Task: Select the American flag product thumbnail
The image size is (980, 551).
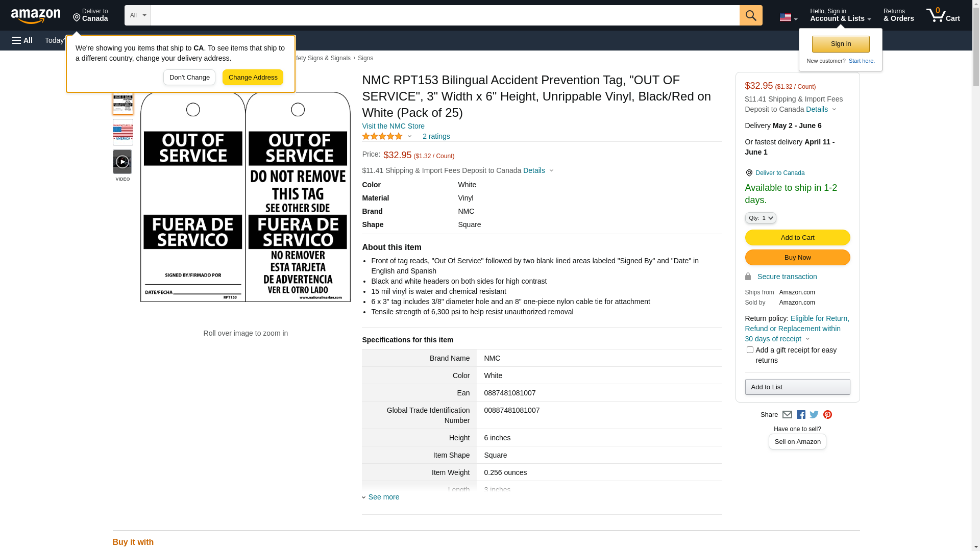Action: [122, 132]
